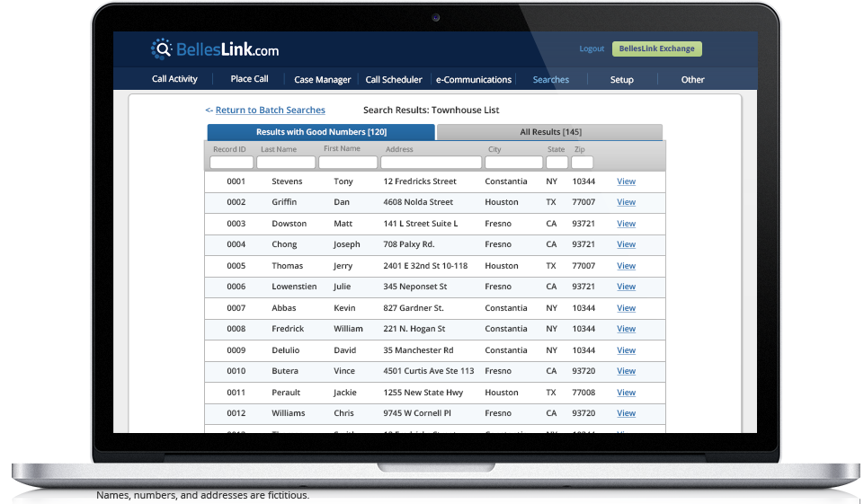
Task: View record 0008 for Fredrick
Action: pos(626,329)
